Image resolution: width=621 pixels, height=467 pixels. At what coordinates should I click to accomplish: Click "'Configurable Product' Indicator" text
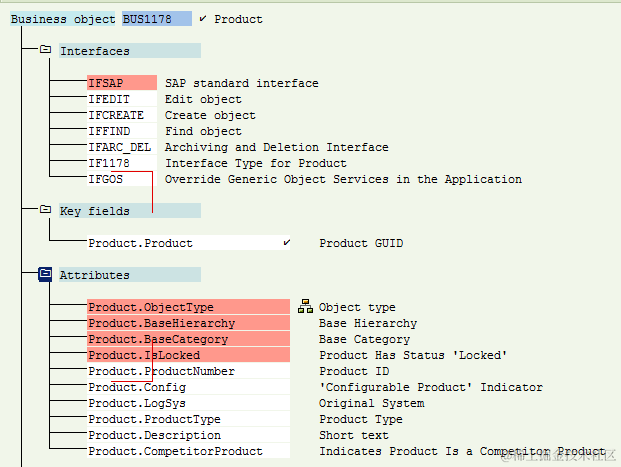431,387
